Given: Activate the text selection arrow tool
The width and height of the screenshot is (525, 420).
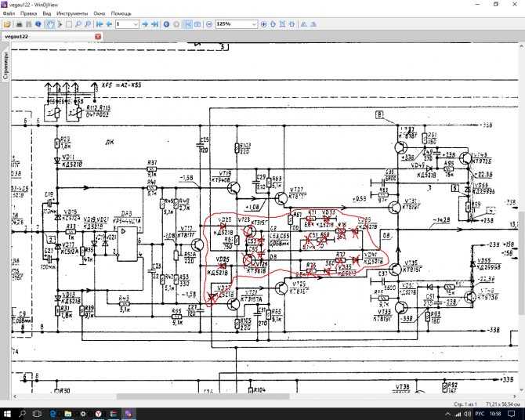Looking at the screenshot, I should 60,24.
